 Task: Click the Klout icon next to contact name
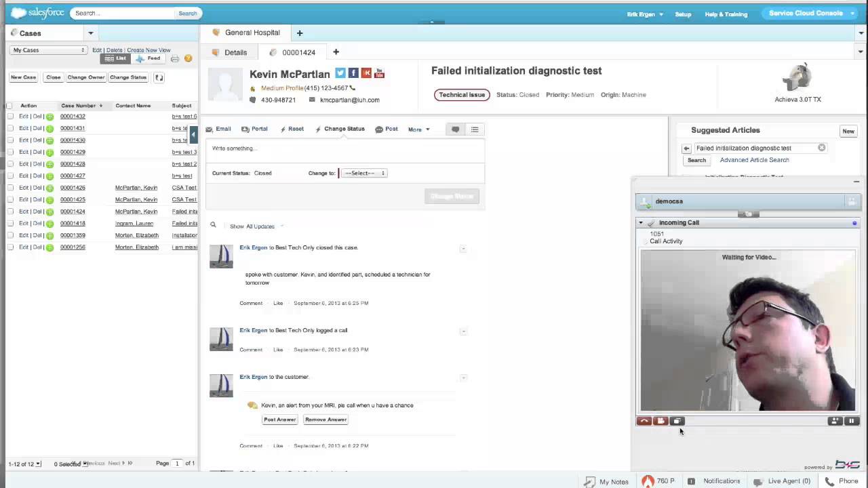tap(366, 73)
